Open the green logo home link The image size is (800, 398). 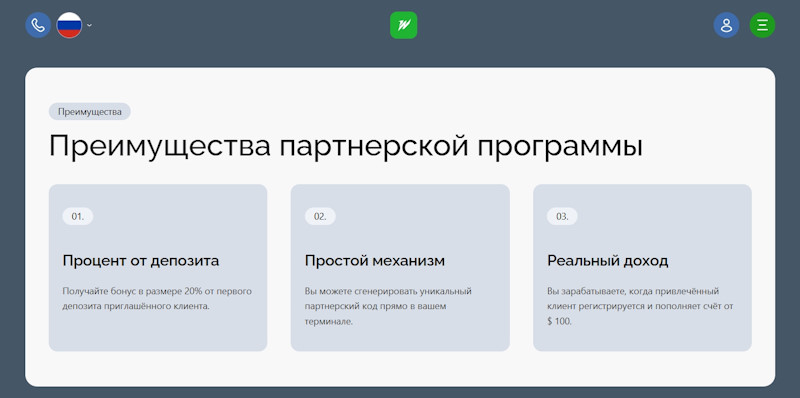(404, 25)
